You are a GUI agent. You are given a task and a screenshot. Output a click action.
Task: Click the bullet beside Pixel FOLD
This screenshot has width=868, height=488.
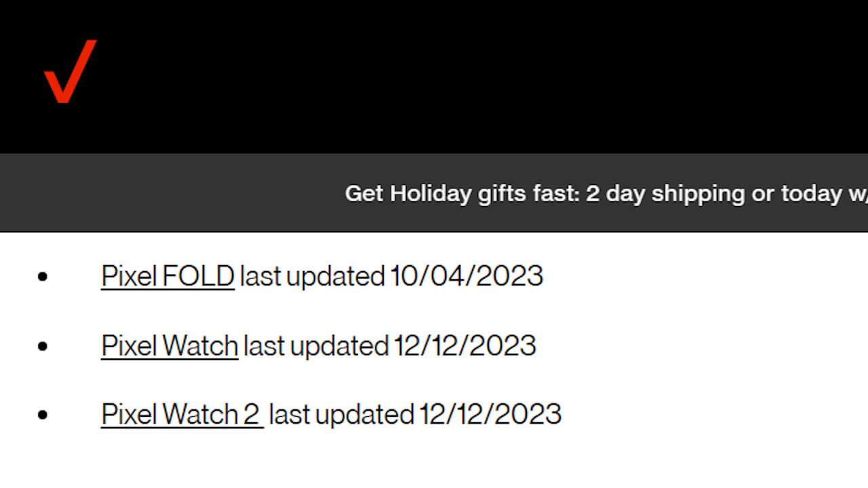[43, 277]
